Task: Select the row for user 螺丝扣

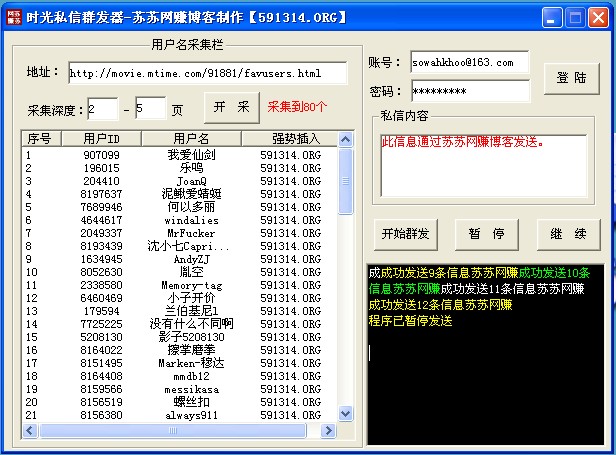Action: [x=180, y=402]
